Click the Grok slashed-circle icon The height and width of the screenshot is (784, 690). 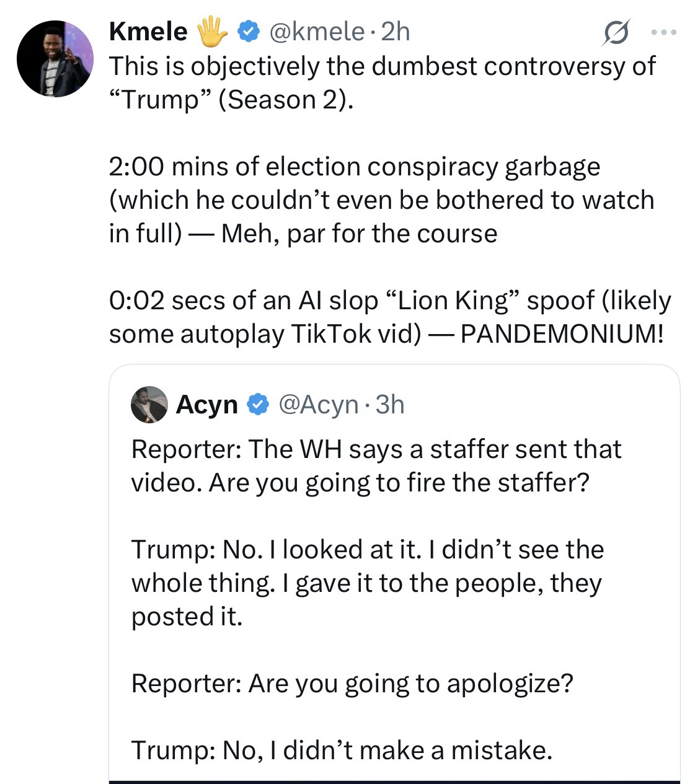[x=616, y=32]
